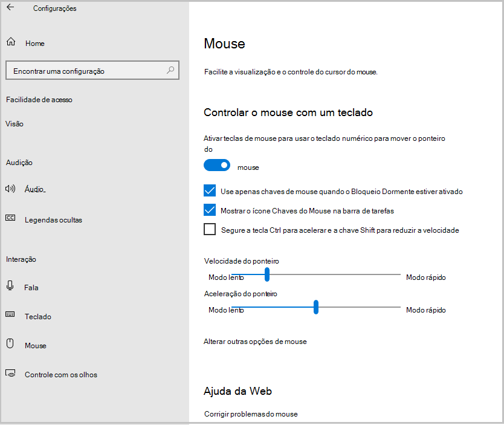Click the eye control icon
Screen dimensions: 504x425
(10, 373)
